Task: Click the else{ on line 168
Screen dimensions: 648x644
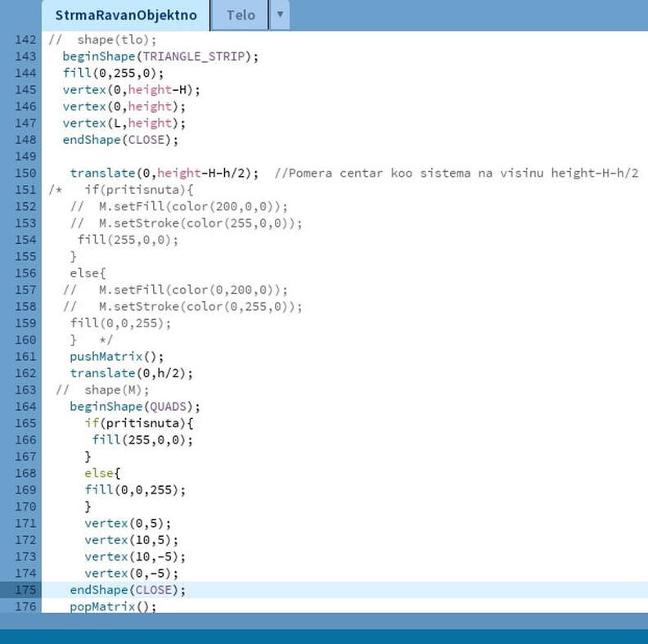Action: 102,473
